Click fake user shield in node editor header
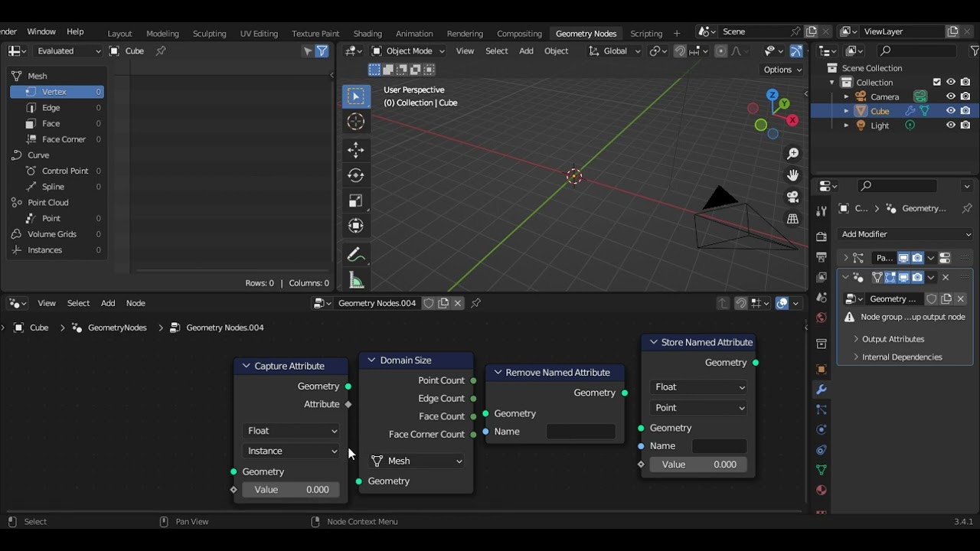Viewport: 980px width, 551px height. point(429,303)
